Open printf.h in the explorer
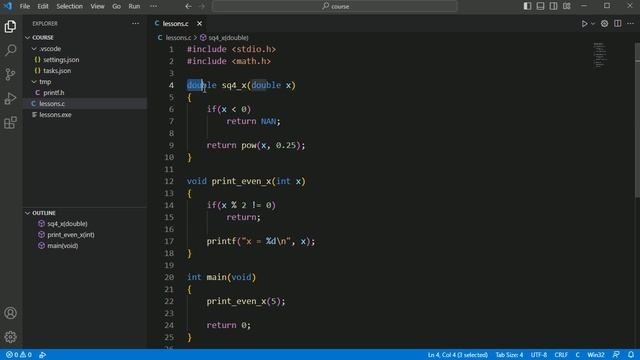 pyautogui.click(x=53, y=93)
